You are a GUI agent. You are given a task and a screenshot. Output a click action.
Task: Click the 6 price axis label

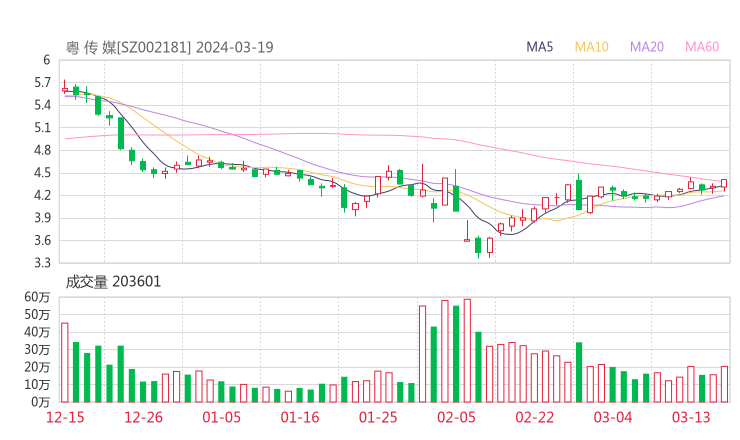click(46, 60)
